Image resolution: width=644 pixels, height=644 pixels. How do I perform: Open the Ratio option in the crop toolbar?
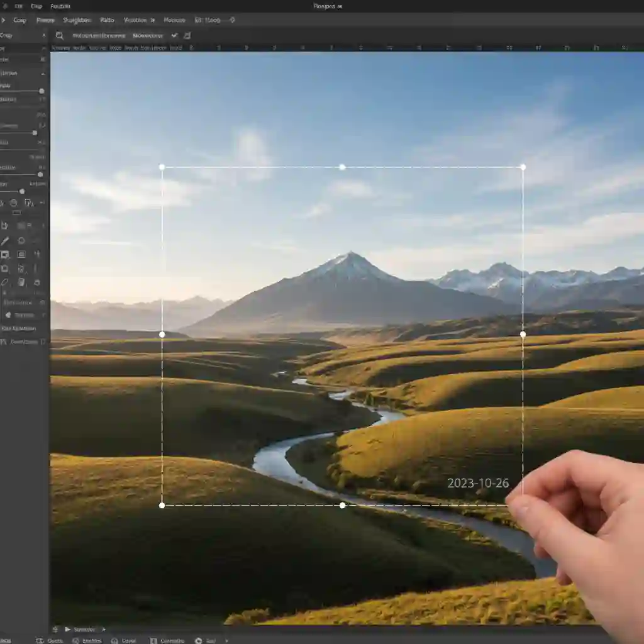(x=107, y=20)
